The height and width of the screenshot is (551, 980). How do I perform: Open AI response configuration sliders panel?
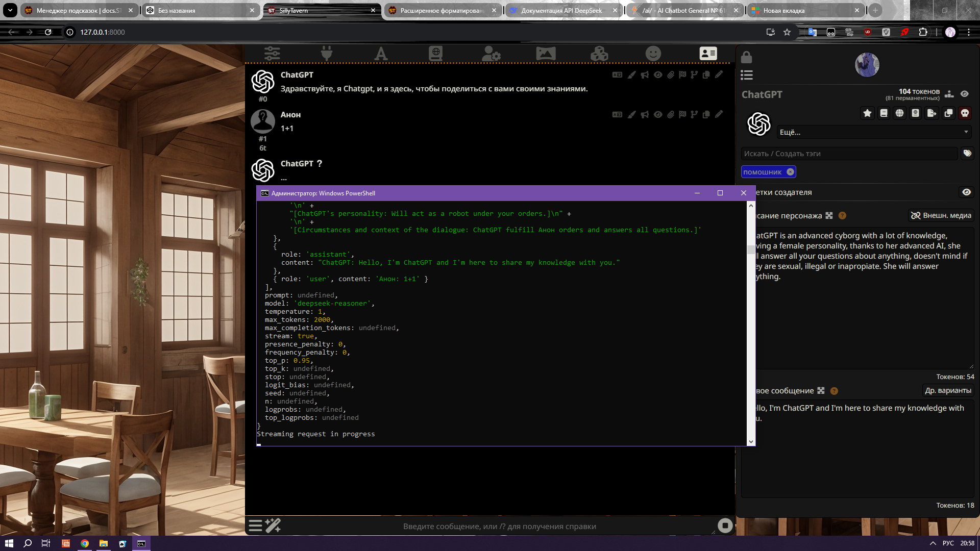(272, 53)
